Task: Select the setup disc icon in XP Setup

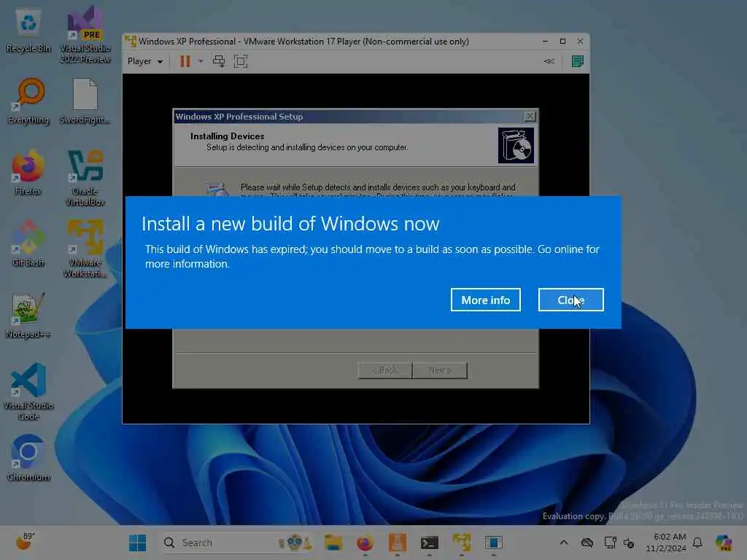Action: [x=516, y=145]
